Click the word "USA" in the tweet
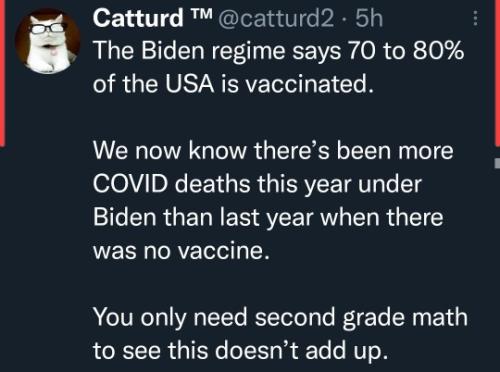 [189, 84]
